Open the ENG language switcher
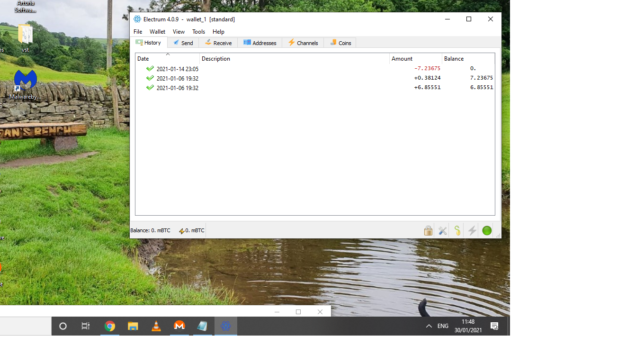This screenshot has height=364, width=644. [443, 326]
